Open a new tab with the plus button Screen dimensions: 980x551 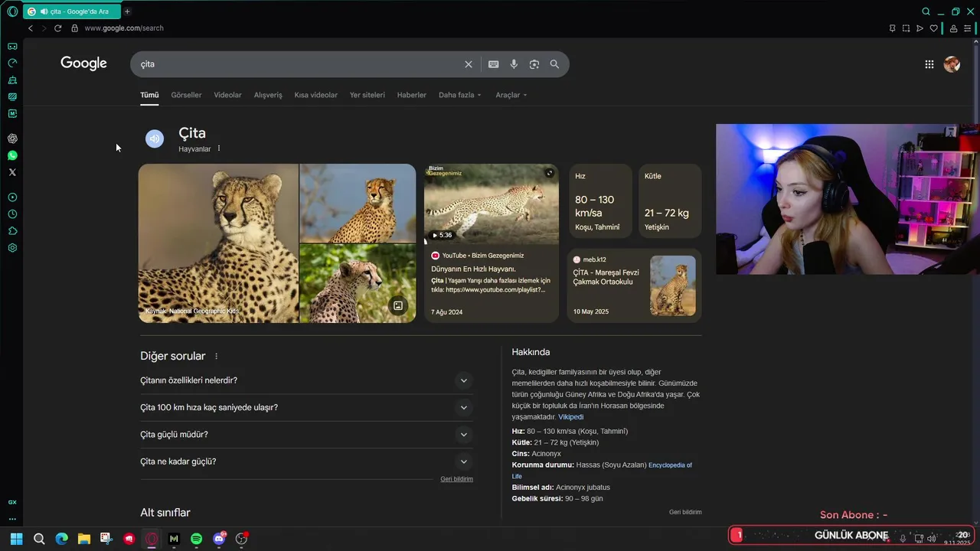127,11
